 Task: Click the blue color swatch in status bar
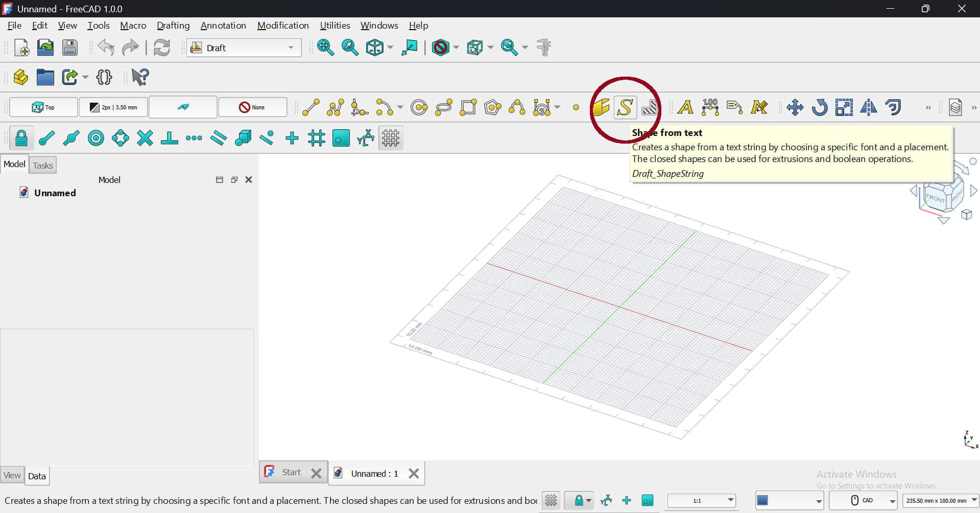click(x=762, y=500)
